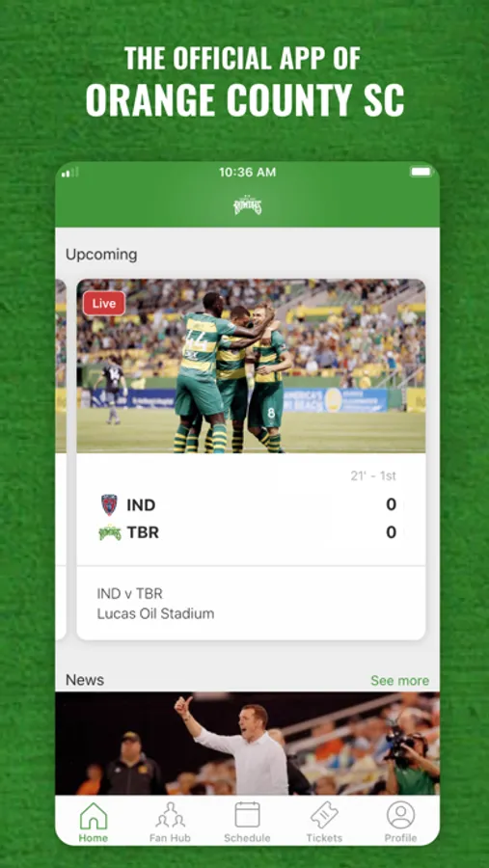
Task: Switch to the Fan Hub tab label
Action: tap(170, 838)
